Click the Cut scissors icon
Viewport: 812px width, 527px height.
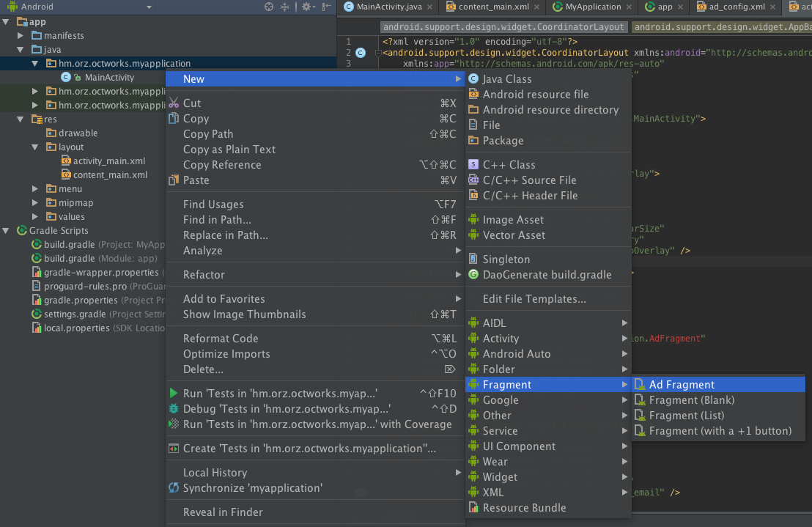pyautogui.click(x=174, y=103)
